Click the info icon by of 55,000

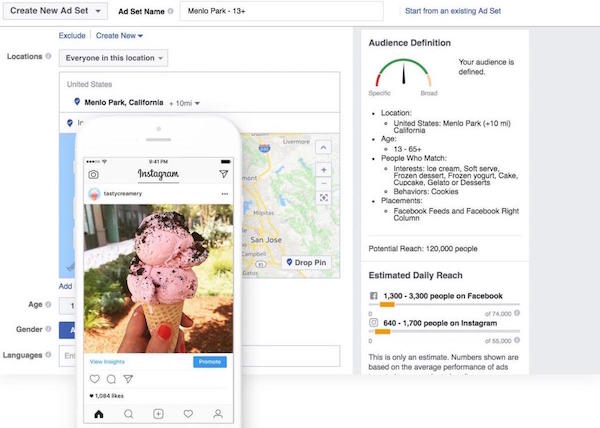pos(517,340)
